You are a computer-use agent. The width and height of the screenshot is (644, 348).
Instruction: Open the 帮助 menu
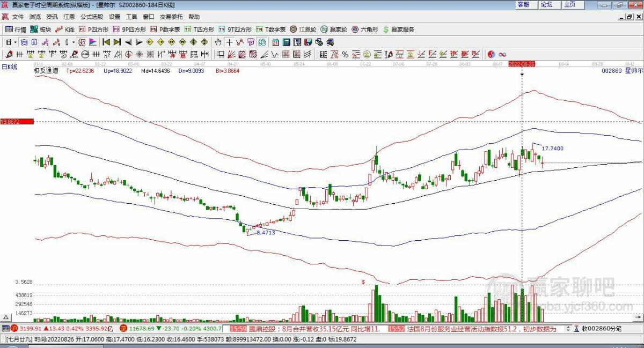194,17
